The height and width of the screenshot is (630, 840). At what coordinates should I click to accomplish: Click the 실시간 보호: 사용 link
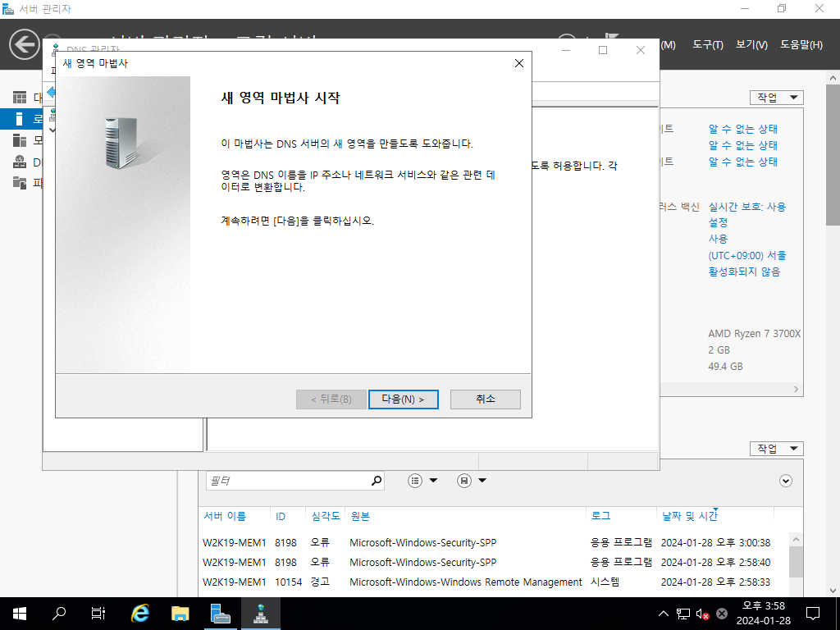pyautogui.click(x=746, y=207)
